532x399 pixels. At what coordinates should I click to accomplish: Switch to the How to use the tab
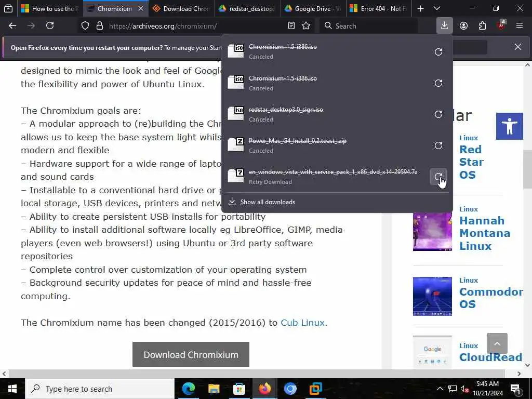[x=49, y=8]
